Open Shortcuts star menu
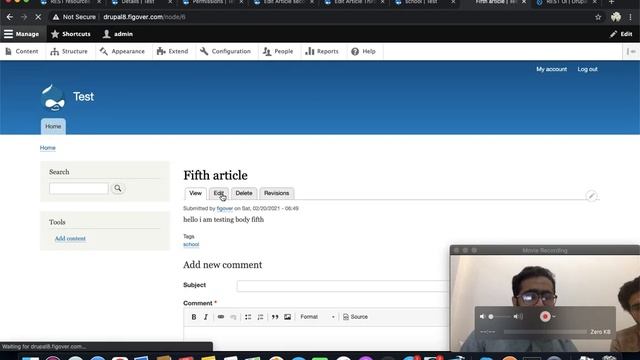The height and width of the screenshot is (360, 640). (x=71, y=34)
